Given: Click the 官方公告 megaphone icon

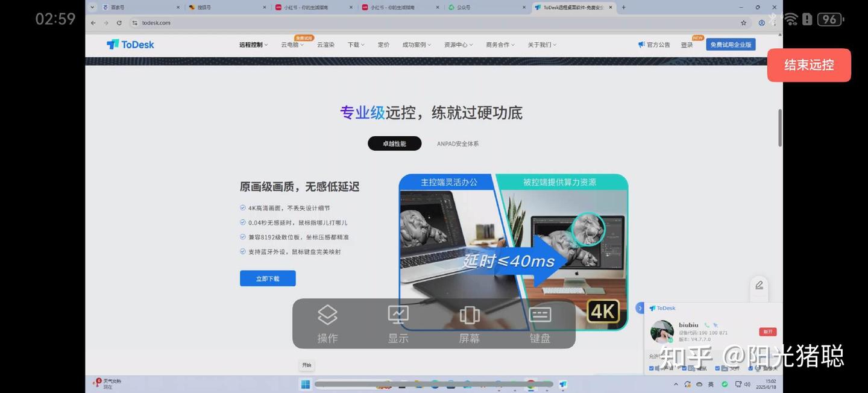Looking at the screenshot, I should point(640,44).
